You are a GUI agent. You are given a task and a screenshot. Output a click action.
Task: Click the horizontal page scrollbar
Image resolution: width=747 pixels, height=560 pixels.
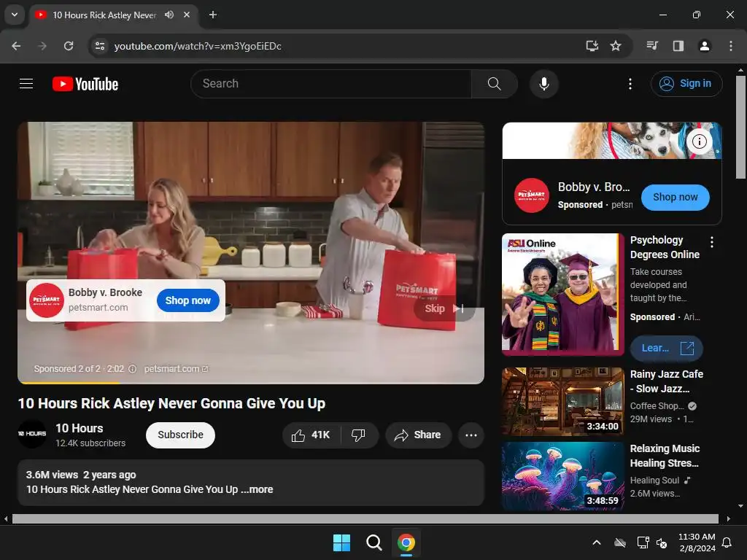pyautogui.click(x=365, y=518)
